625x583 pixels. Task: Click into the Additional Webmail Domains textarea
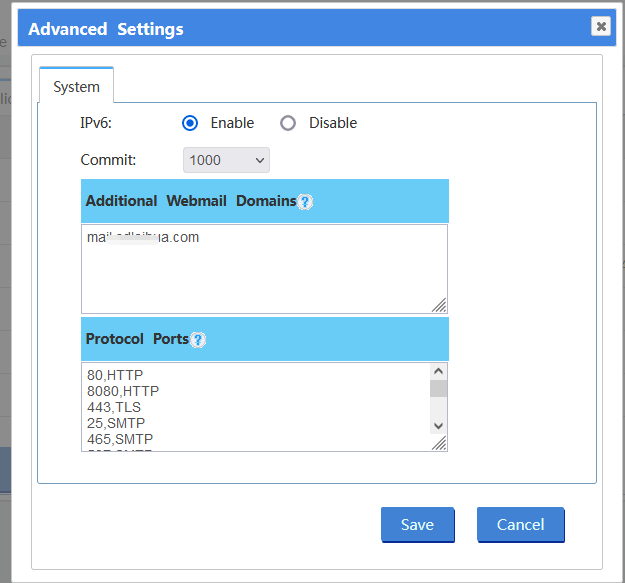click(x=264, y=269)
